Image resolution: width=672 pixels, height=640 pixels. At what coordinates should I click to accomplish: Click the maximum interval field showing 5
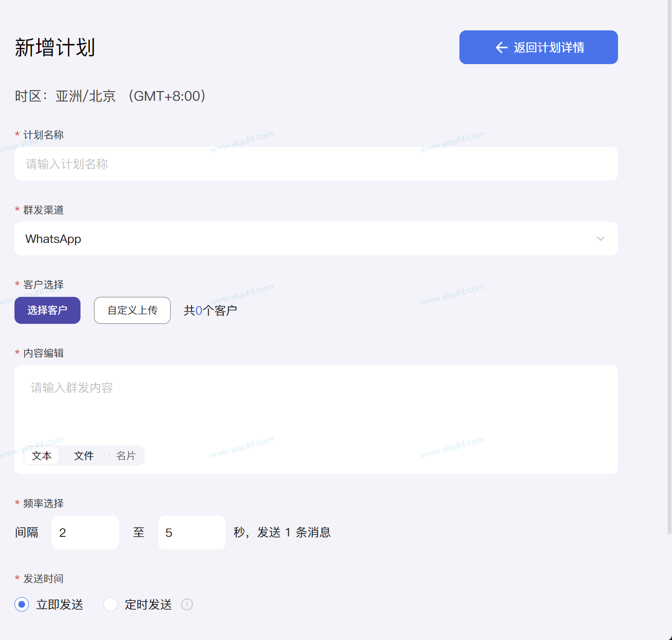[192, 533]
